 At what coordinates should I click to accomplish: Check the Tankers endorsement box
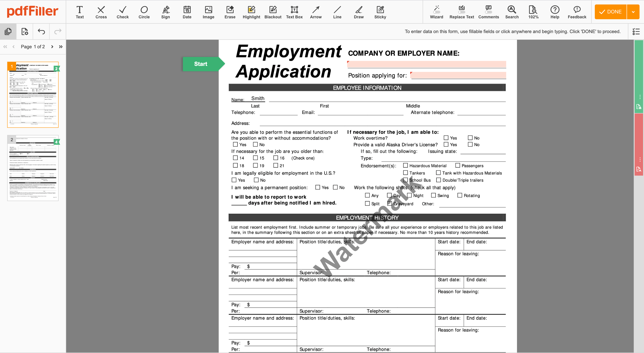click(x=405, y=173)
